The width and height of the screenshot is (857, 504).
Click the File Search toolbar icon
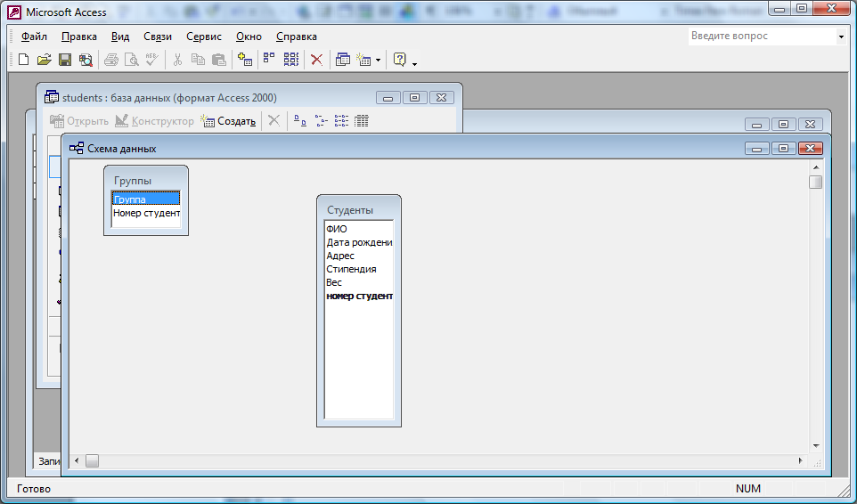pos(86,60)
